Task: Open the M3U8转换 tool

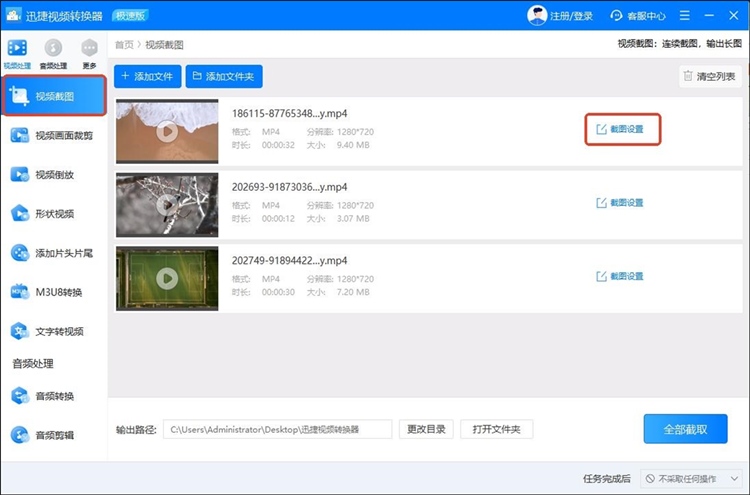Action: (x=54, y=292)
